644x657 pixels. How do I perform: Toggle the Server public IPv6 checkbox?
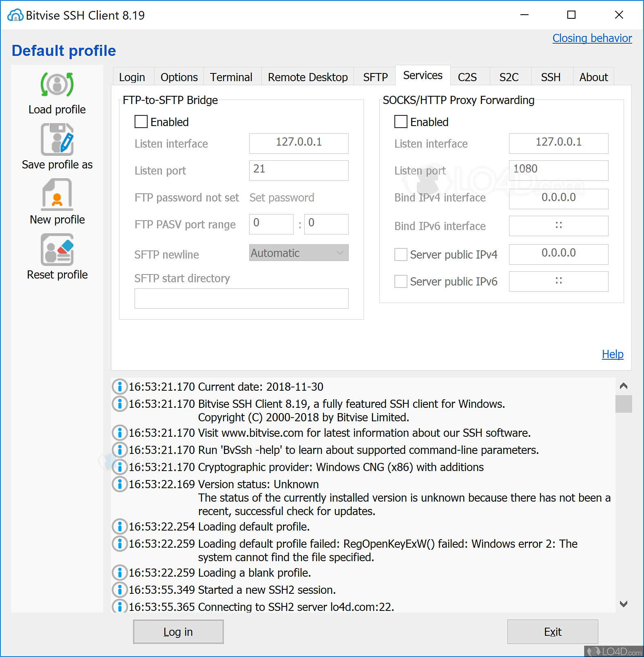pos(401,281)
